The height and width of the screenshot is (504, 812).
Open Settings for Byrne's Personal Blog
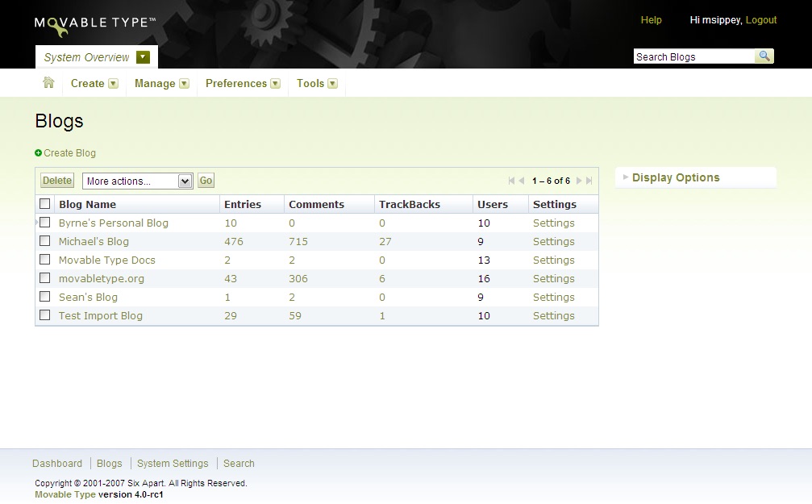554,223
